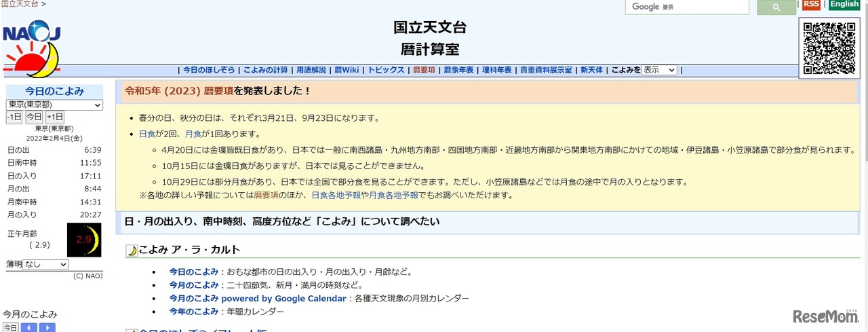Open the こよみを 表示 dropdown
Image resolution: width=868 pixels, height=332 pixels.
[659, 70]
